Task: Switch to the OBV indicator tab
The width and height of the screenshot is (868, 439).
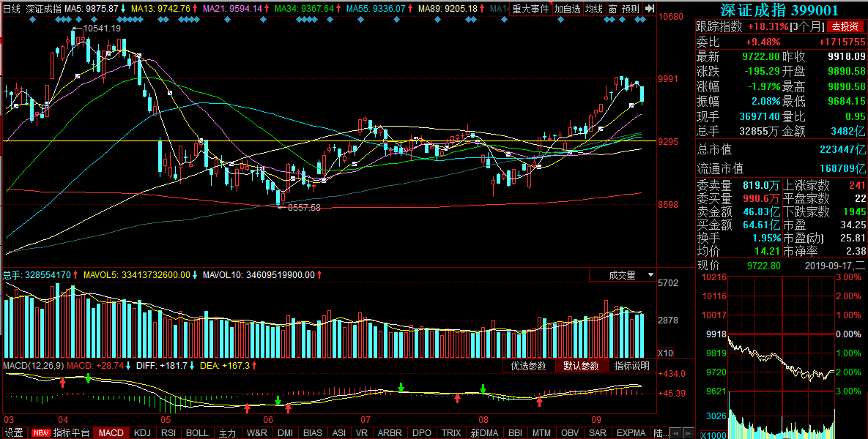Action: [570, 433]
